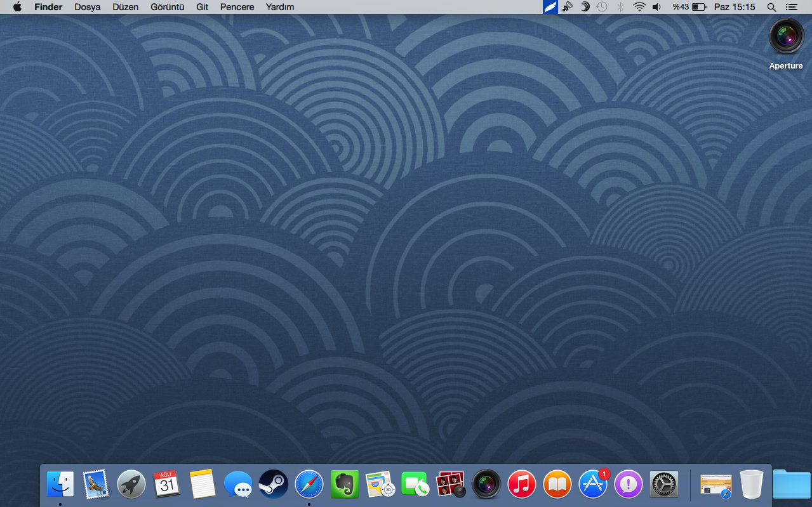The width and height of the screenshot is (812, 507).
Task: Select the Aperture desktop icon
Action: tap(786, 37)
